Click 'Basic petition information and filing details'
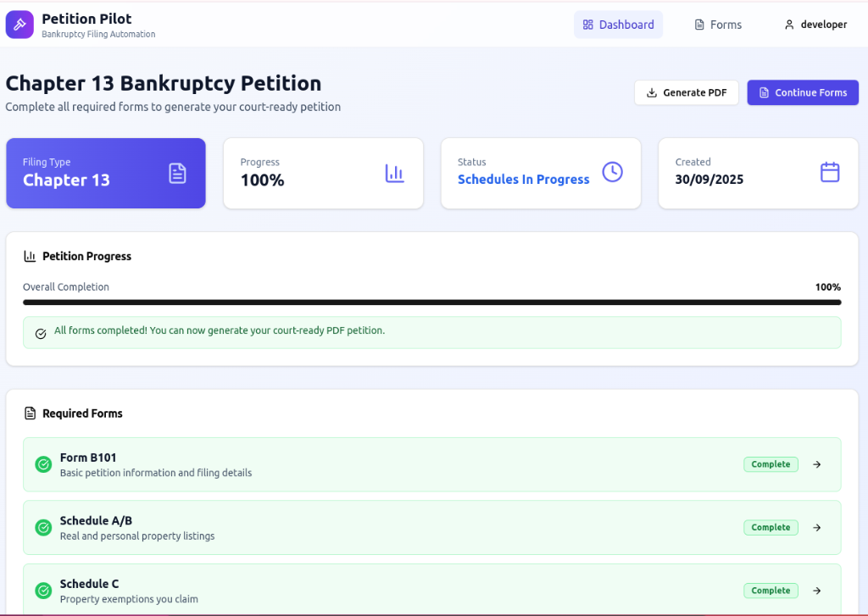This screenshot has width=868, height=616. (156, 473)
